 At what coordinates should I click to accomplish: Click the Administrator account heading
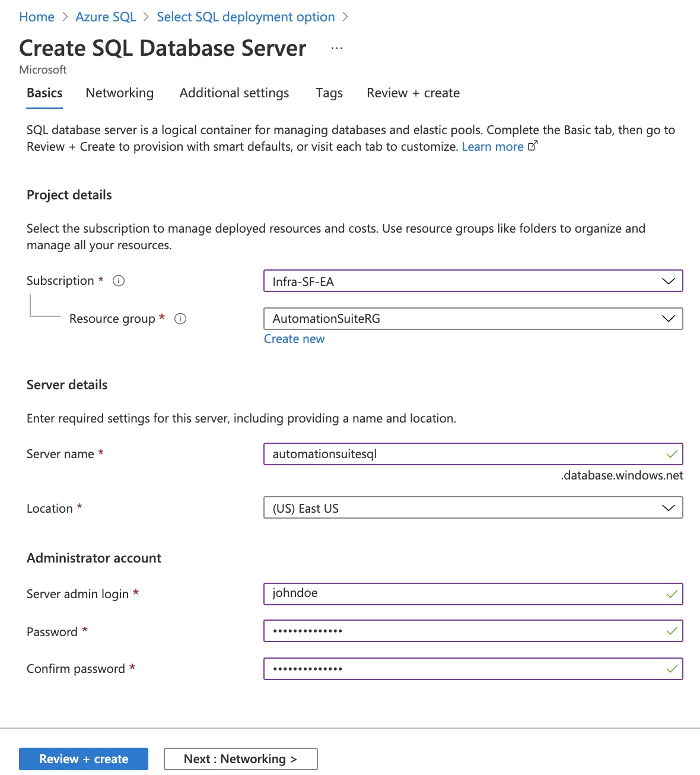click(x=94, y=558)
